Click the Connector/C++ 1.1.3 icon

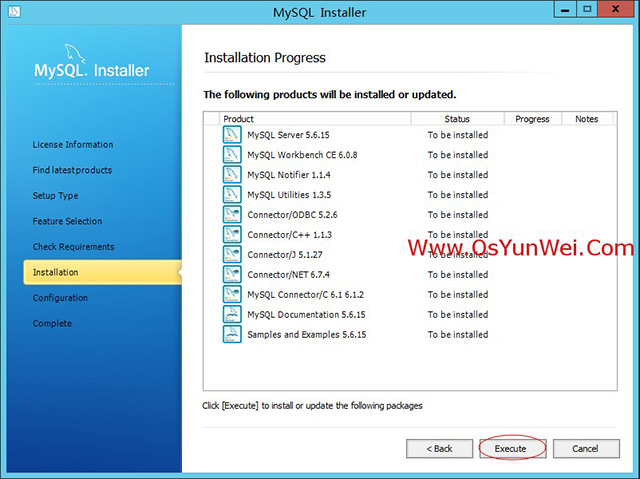click(232, 235)
